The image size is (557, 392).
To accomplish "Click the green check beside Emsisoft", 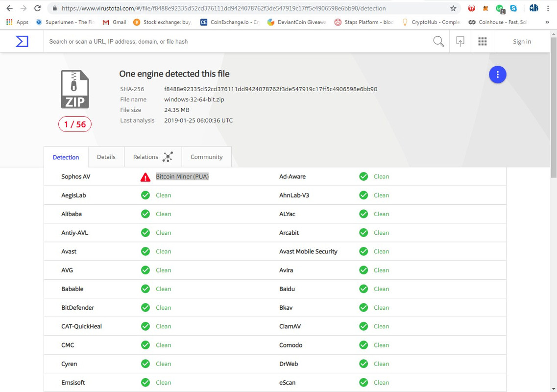I will [x=145, y=382].
